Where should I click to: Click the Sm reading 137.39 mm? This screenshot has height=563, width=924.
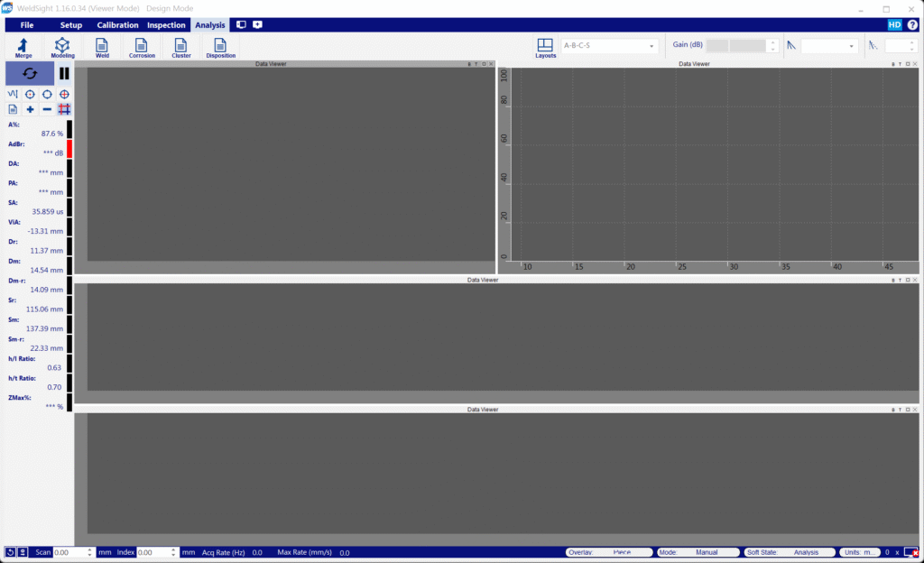point(44,328)
